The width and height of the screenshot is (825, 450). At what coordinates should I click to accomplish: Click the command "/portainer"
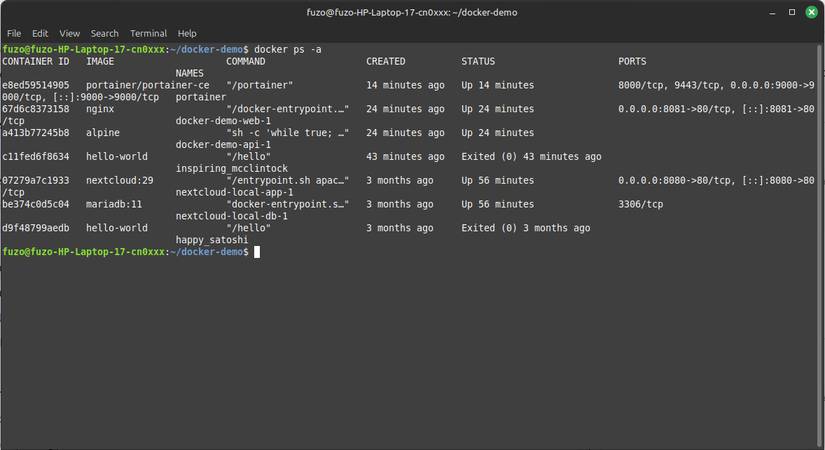(x=259, y=85)
